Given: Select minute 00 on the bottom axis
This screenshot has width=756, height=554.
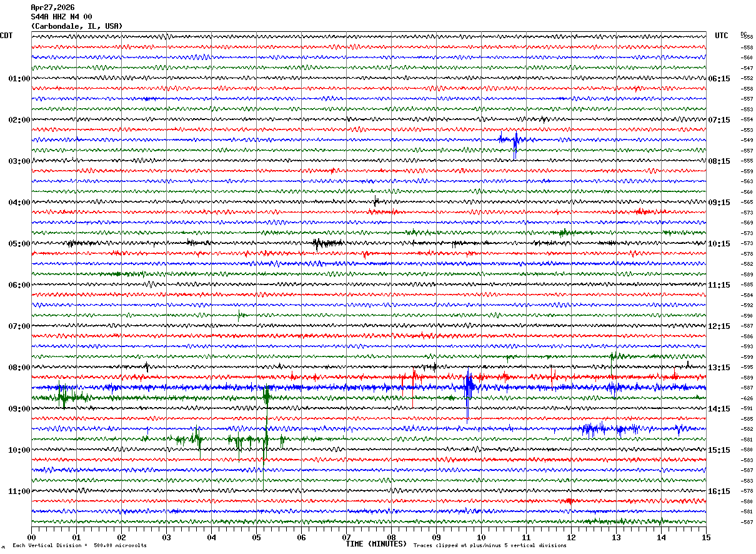Looking at the screenshot, I should (x=32, y=537).
